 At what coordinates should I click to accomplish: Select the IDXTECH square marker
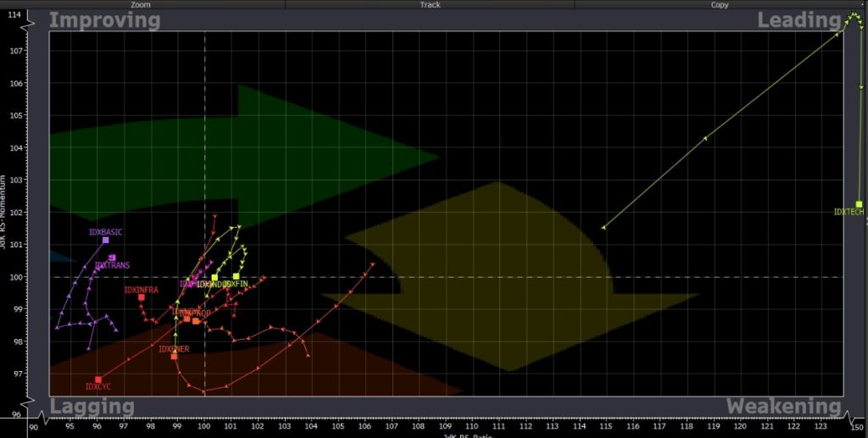(x=860, y=204)
